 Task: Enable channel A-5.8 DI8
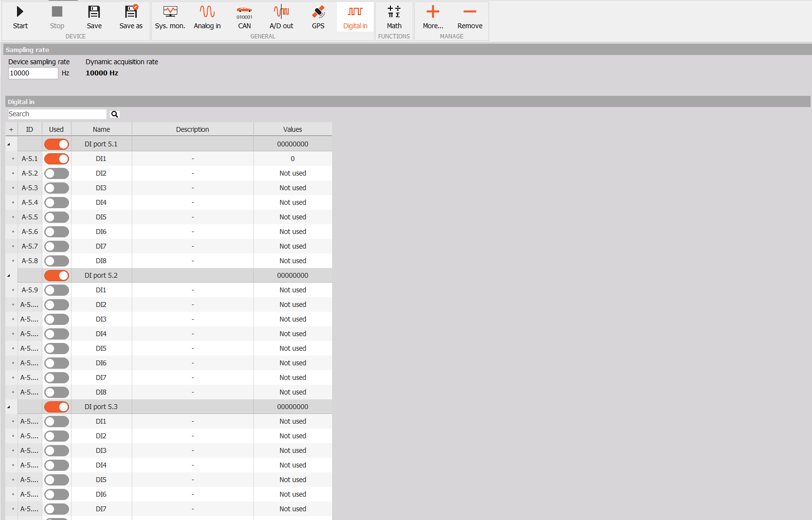[56, 261]
